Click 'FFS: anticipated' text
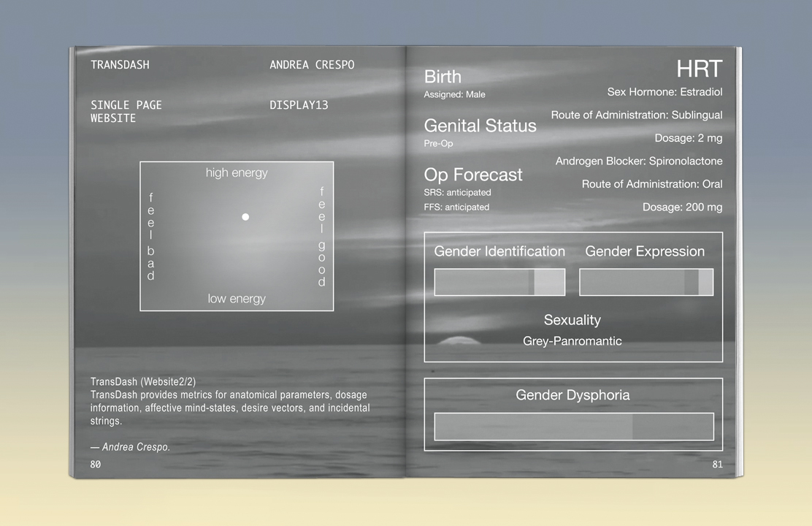The width and height of the screenshot is (812, 526). tap(456, 207)
